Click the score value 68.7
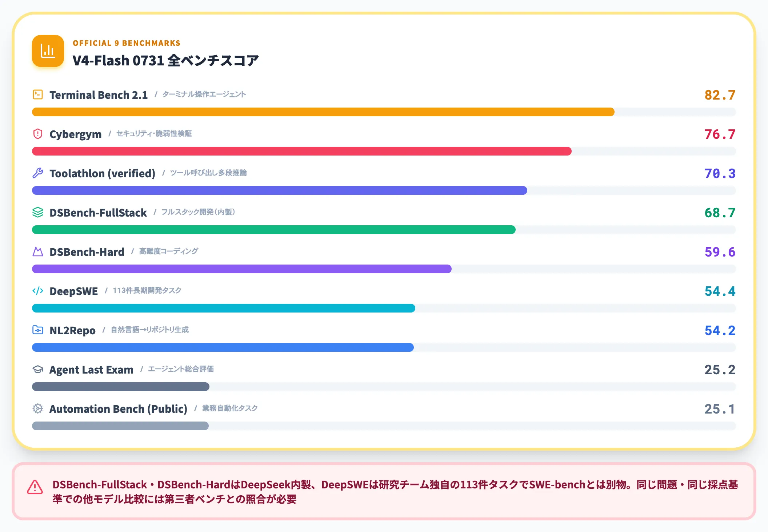Screen dimensions: 768x532 [x=720, y=213]
